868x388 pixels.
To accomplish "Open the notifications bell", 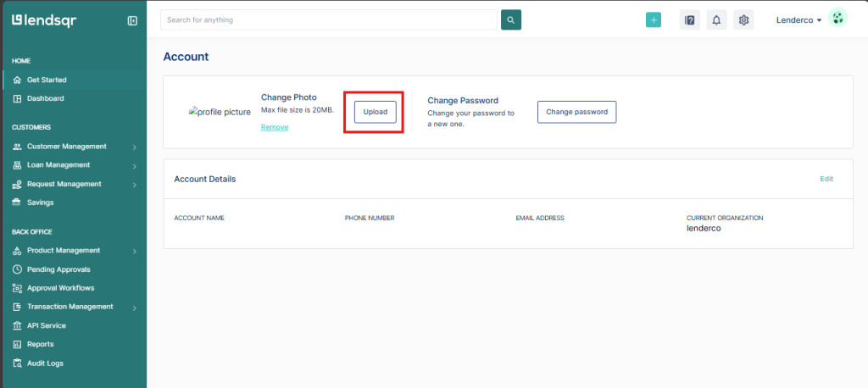I will (x=716, y=20).
